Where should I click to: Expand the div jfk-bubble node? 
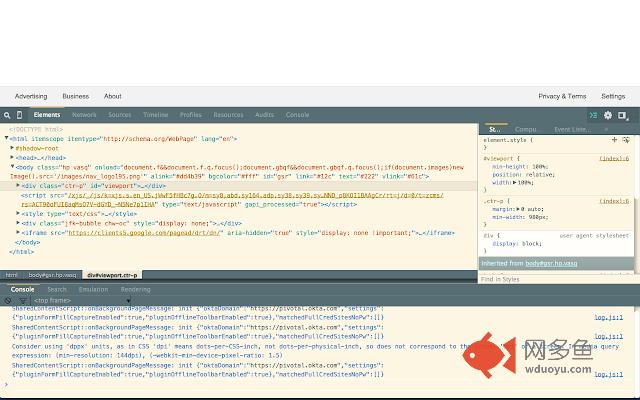pos(18,223)
